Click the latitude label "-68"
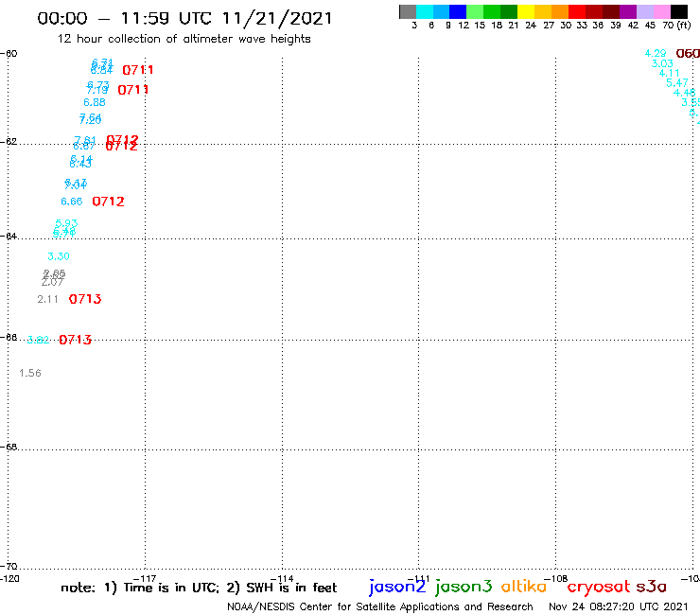The height and width of the screenshot is (615, 700). 9,448
